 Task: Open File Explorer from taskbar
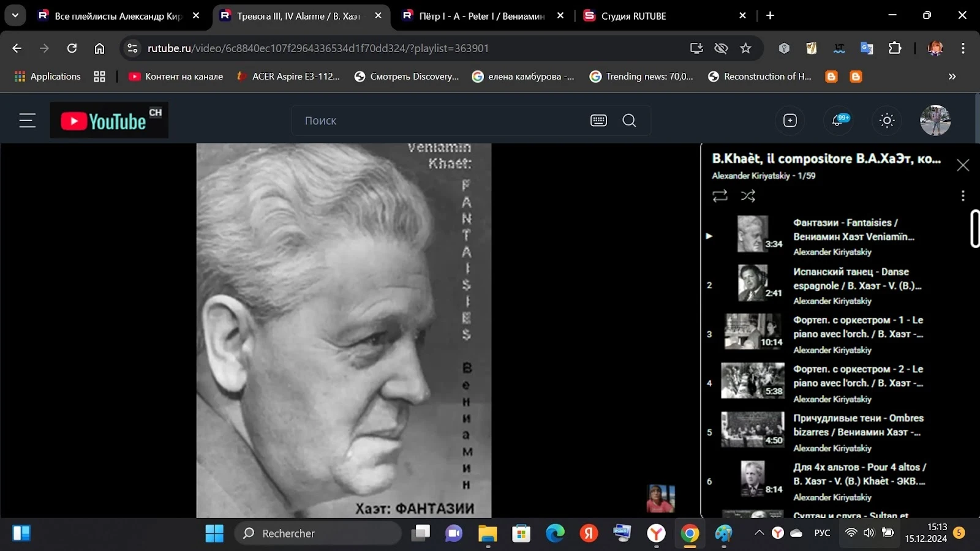pos(488,534)
